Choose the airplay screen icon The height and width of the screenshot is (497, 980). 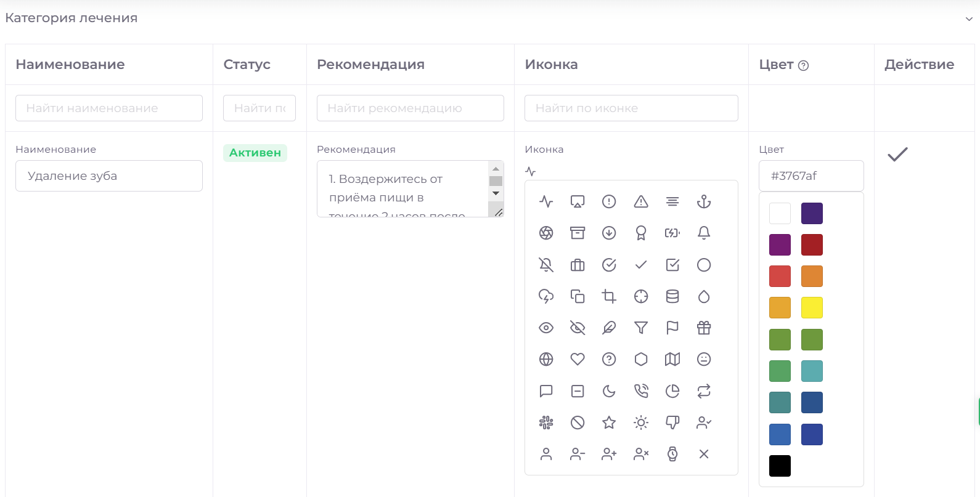click(578, 201)
